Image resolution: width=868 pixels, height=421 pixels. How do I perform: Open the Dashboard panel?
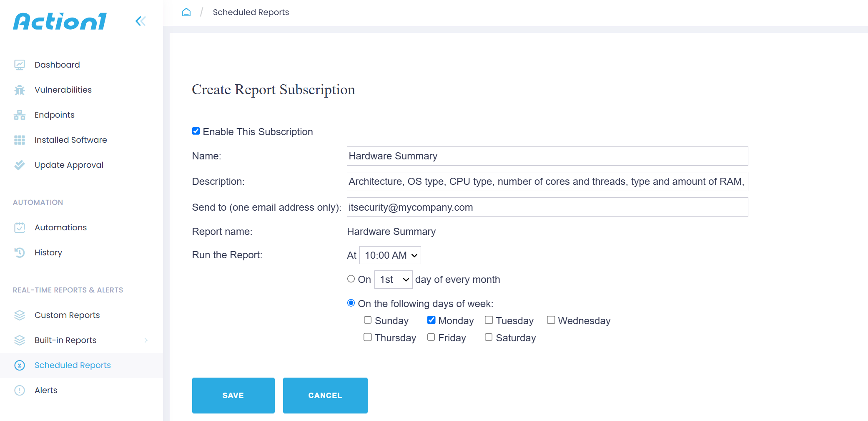point(20,64)
